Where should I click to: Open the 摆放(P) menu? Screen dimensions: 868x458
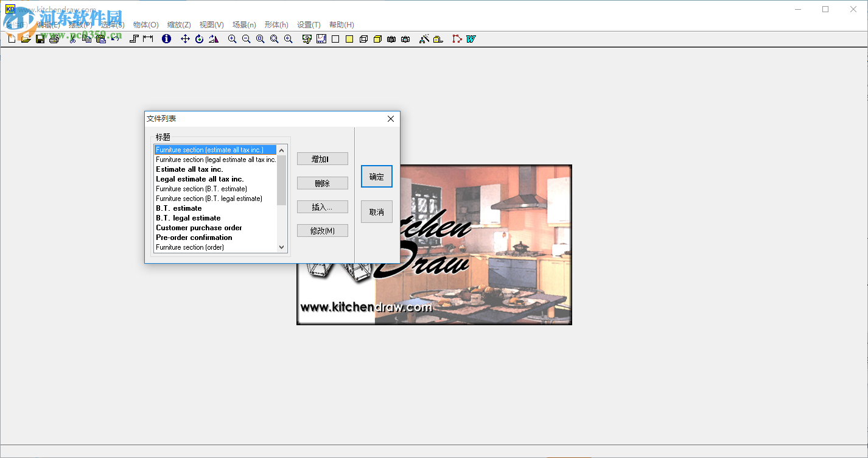tap(80, 25)
